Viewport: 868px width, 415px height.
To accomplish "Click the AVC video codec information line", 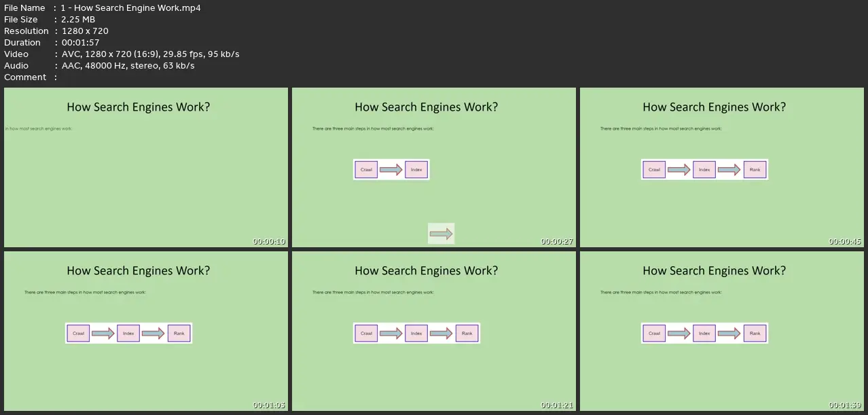I will click(x=150, y=54).
